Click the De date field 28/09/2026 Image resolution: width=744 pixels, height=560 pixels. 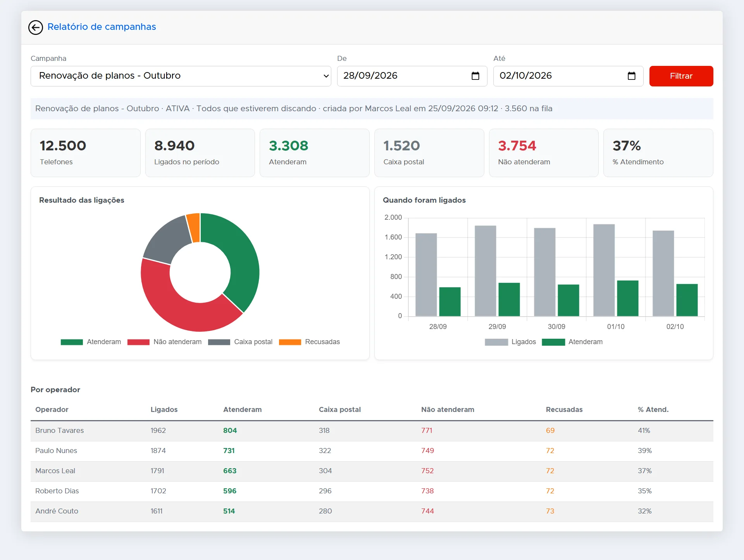tap(412, 76)
